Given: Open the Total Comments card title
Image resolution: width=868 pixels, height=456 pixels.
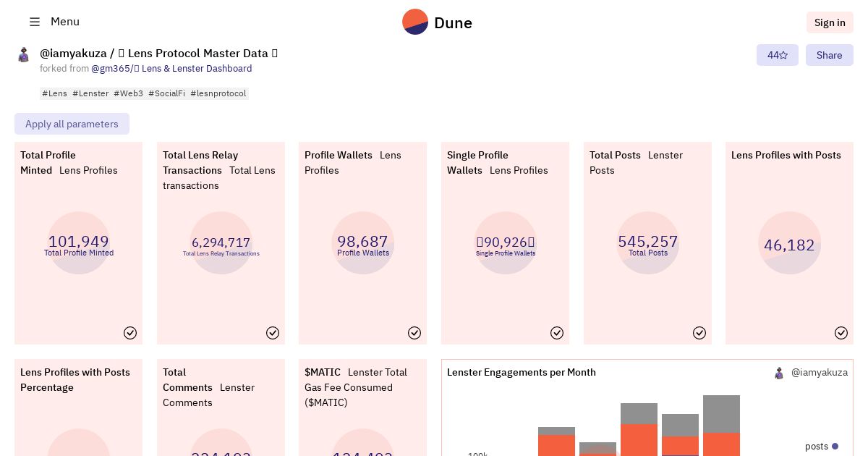Looking at the screenshot, I should [x=187, y=380].
